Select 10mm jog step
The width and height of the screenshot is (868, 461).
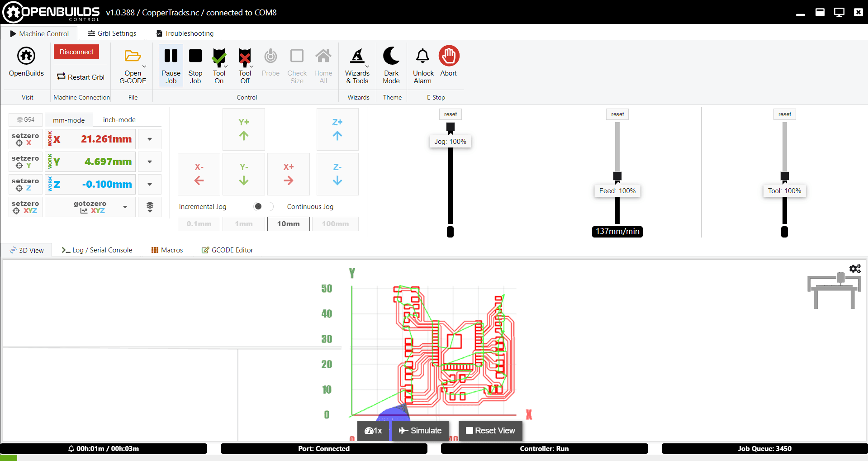[x=289, y=224]
